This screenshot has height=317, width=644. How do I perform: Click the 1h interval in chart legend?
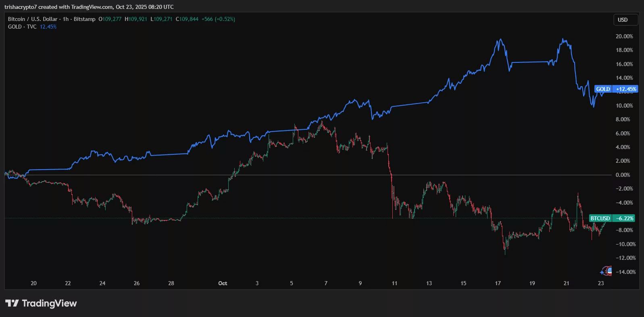point(66,19)
